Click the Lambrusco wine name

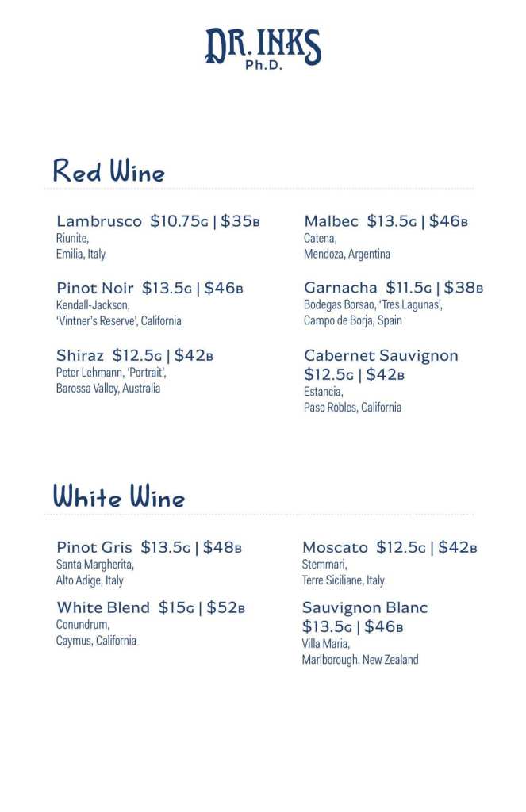pos(99,221)
